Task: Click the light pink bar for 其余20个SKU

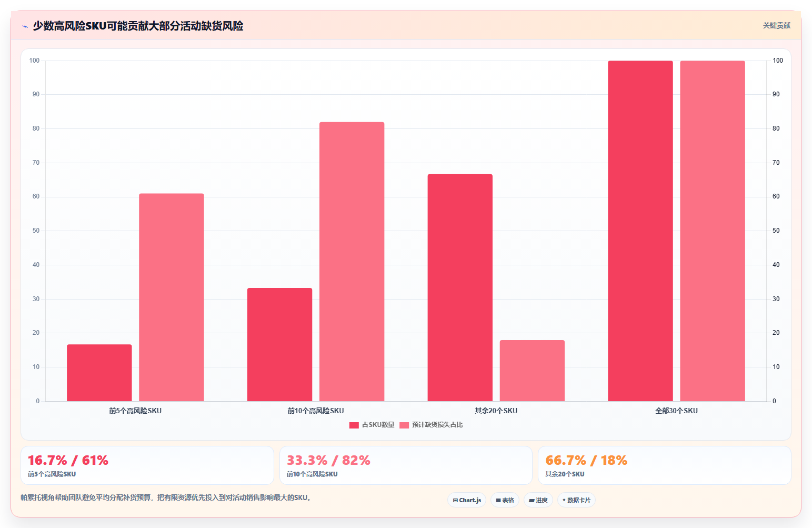Action: pos(532,371)
